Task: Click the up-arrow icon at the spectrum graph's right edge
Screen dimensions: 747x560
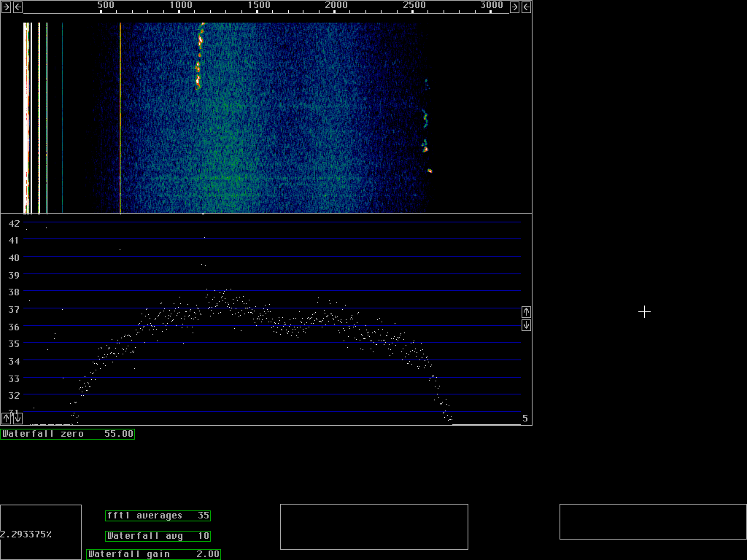Action: 526,312
